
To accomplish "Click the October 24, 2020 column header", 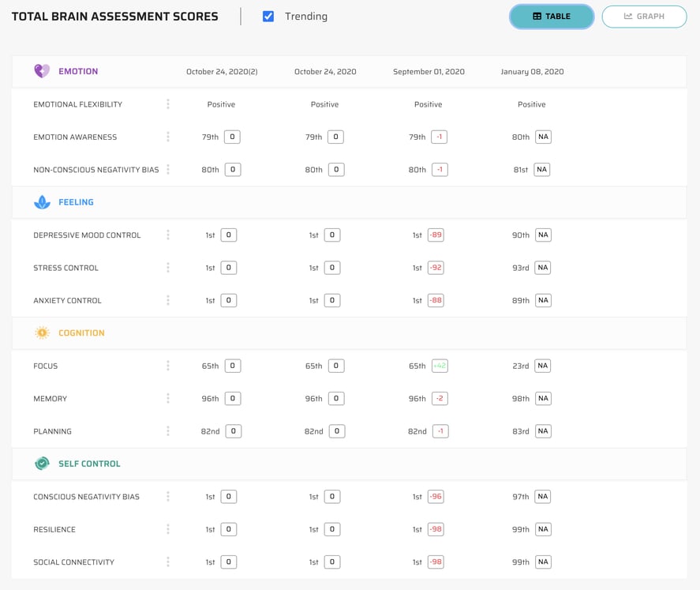I will click(324, 71).
